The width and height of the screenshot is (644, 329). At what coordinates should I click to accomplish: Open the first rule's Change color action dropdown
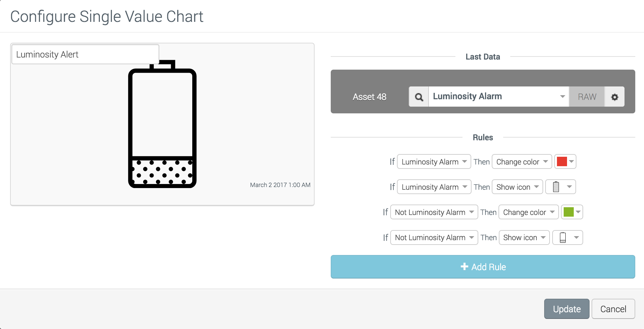tap(522, 162)
